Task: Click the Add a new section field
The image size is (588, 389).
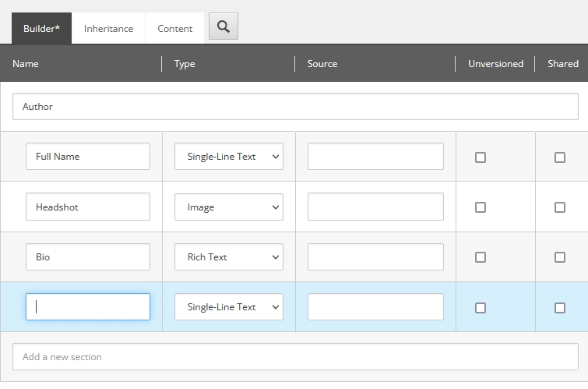Action: tap(295, 357)
